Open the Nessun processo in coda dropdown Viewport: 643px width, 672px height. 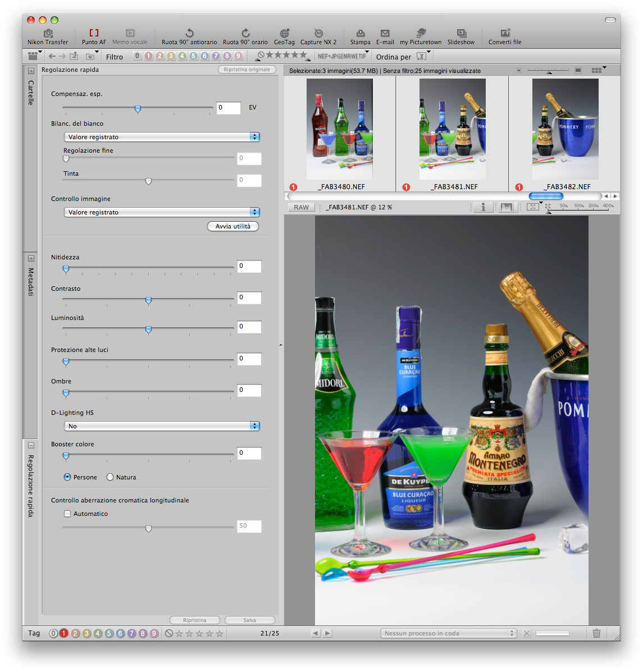448,633
